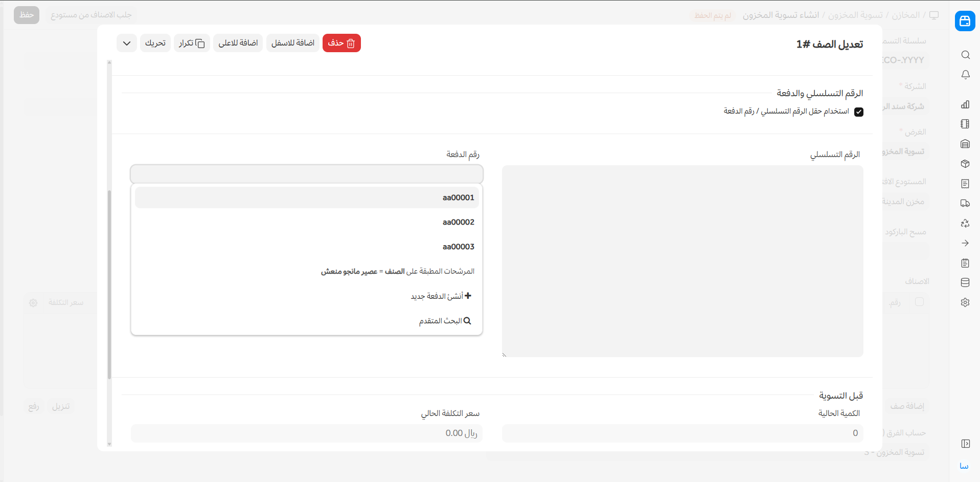980x482 pixels.
Task: Click the blue store app logo
Action: (x=965, y=21)
